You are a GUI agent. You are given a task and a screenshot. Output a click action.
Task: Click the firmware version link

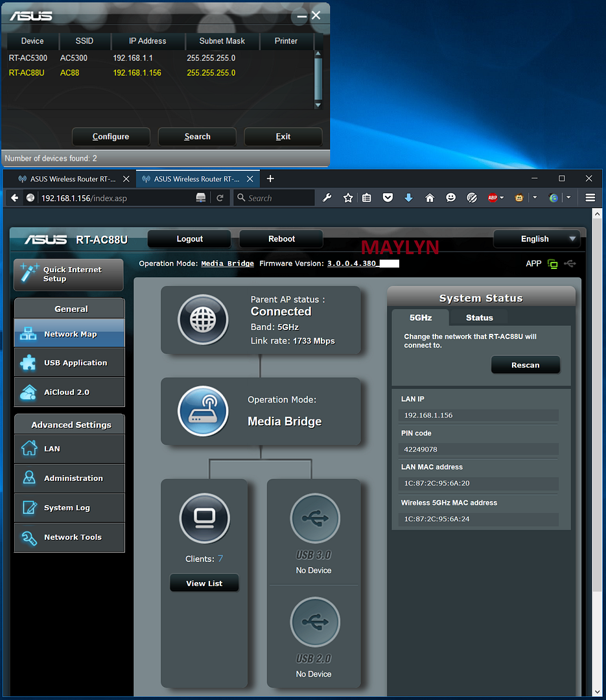click(352, 264)
